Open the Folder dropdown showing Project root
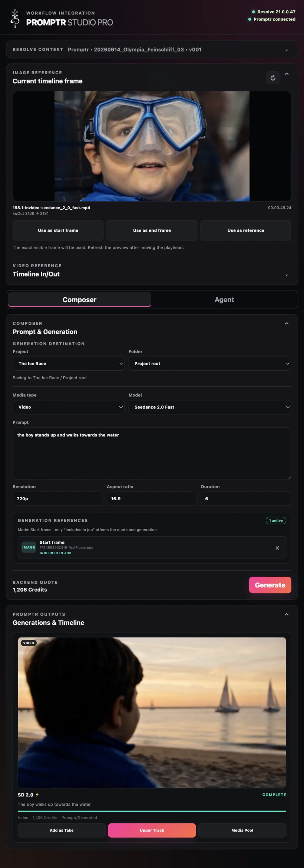 210,364
